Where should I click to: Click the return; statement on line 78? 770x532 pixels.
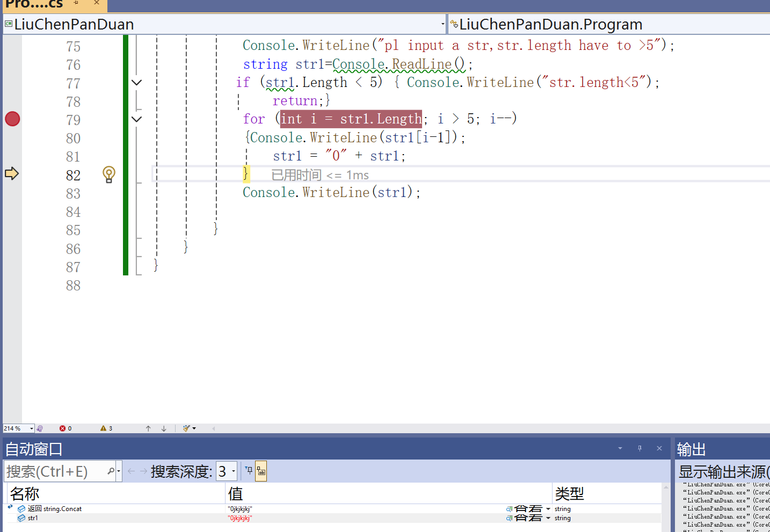pos(298,101)
